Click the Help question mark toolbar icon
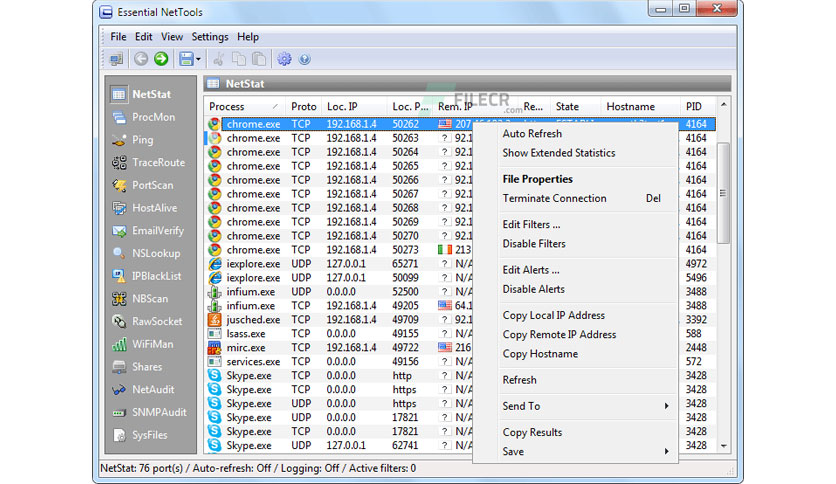Screen dimensions: 836x484 [x=304, y=59]
